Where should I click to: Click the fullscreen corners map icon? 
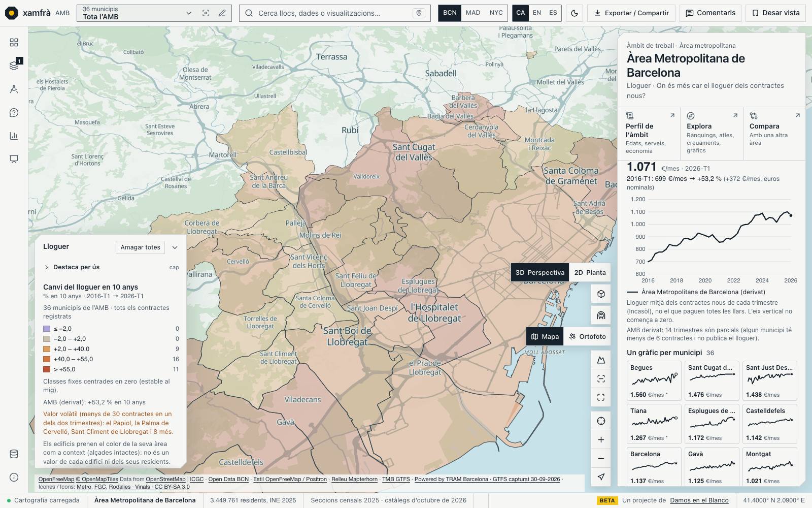[601, 397]
